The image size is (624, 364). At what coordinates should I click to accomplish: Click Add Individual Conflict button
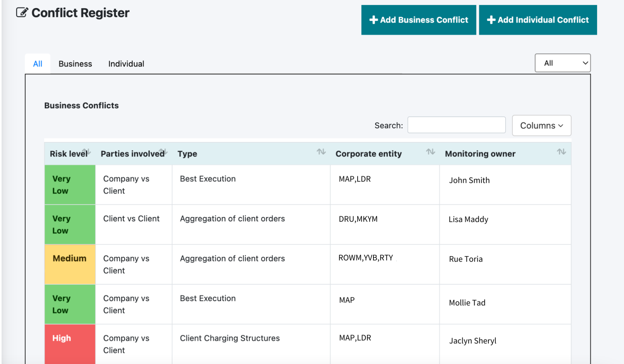538,20
